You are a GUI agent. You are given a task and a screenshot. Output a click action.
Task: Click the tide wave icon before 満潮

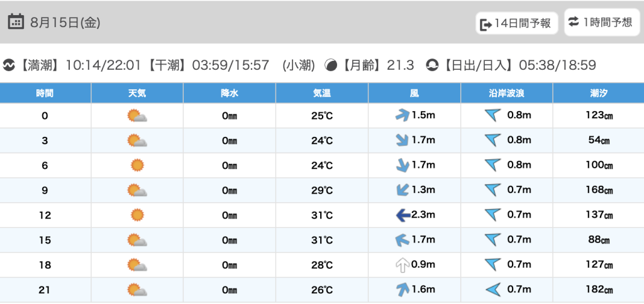(8, 65)
